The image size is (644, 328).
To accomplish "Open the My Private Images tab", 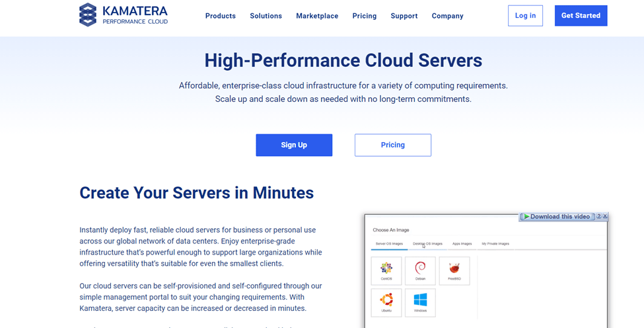I will pyautogui.click(x=495, y=243).
